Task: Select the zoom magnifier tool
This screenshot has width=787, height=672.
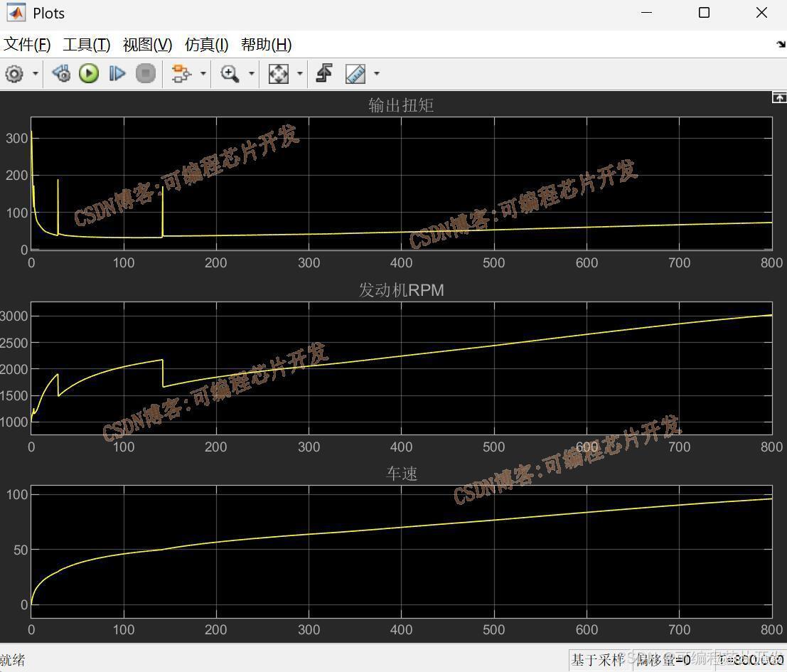Action: 230,74
